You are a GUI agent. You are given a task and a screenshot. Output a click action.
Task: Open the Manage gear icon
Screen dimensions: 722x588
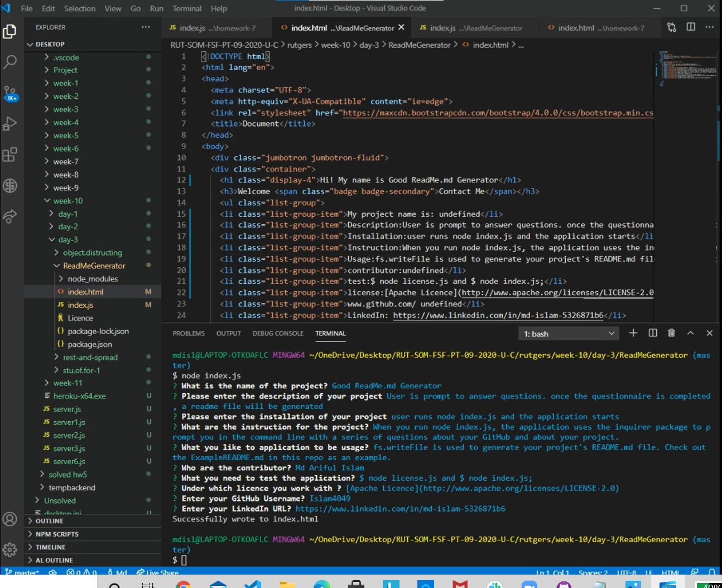(x=9, y=550)
